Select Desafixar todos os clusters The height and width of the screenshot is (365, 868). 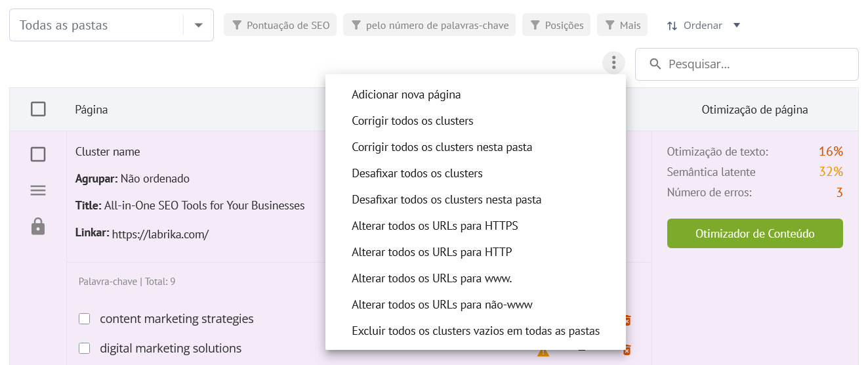click(476, 173)
